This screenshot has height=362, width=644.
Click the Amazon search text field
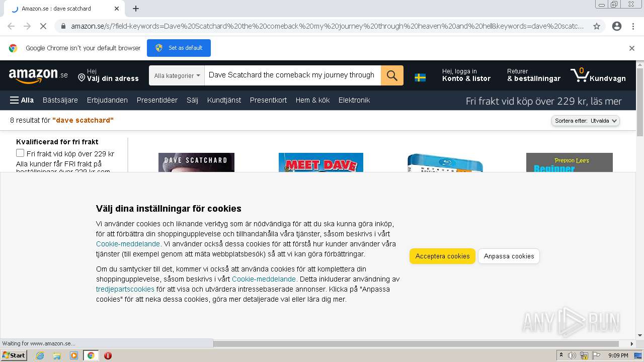click(x=292, y=75)
